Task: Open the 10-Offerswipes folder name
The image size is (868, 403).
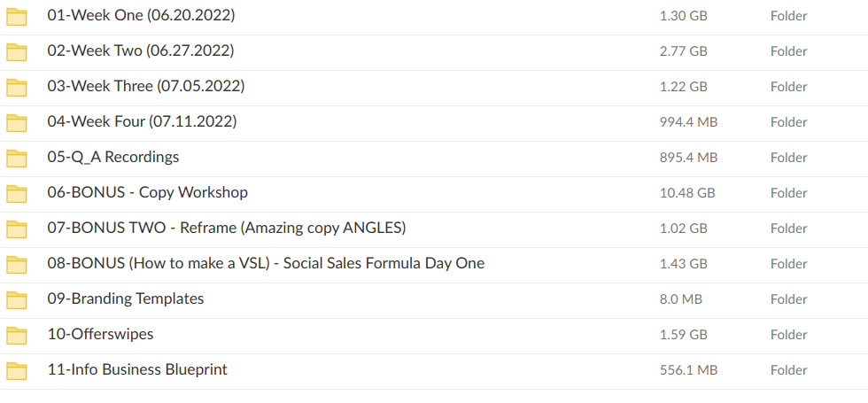Action: click(x=100, y=334)
